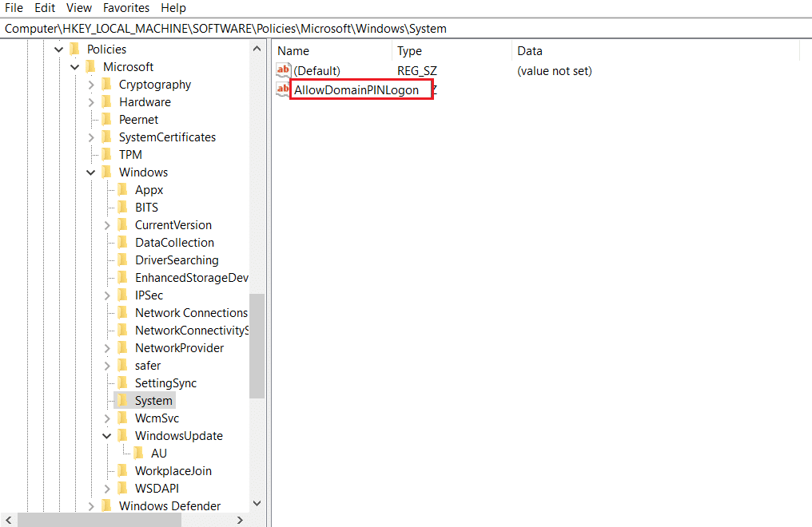
Task: Collapse the Microsoft key
Action: pos(74,67)
